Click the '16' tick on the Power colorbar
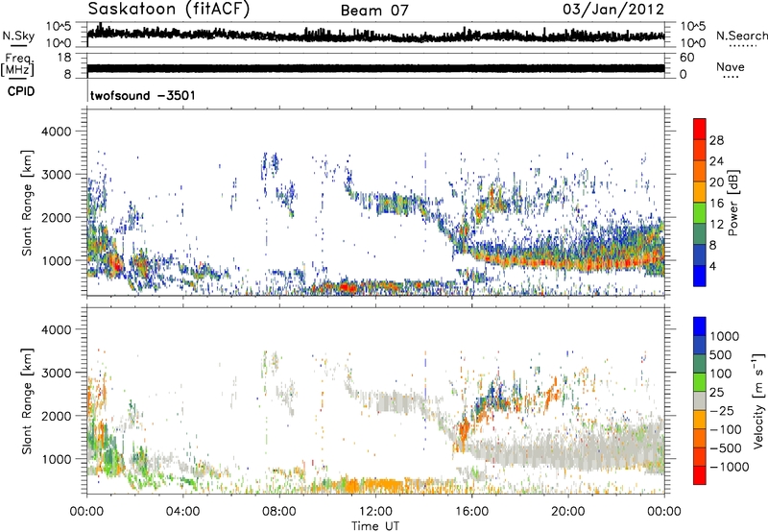Image resolution: width=768 pixels, height=532 pixels. point(716,204)
